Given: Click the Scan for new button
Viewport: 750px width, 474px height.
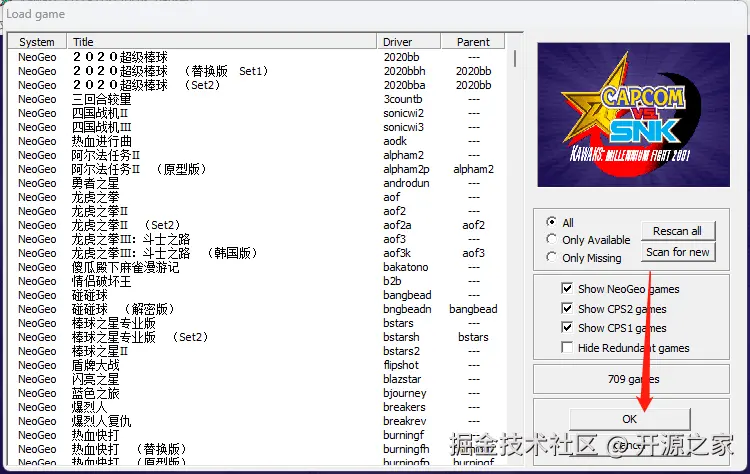Looking at the screenshot, I should (x=678, y=252).
